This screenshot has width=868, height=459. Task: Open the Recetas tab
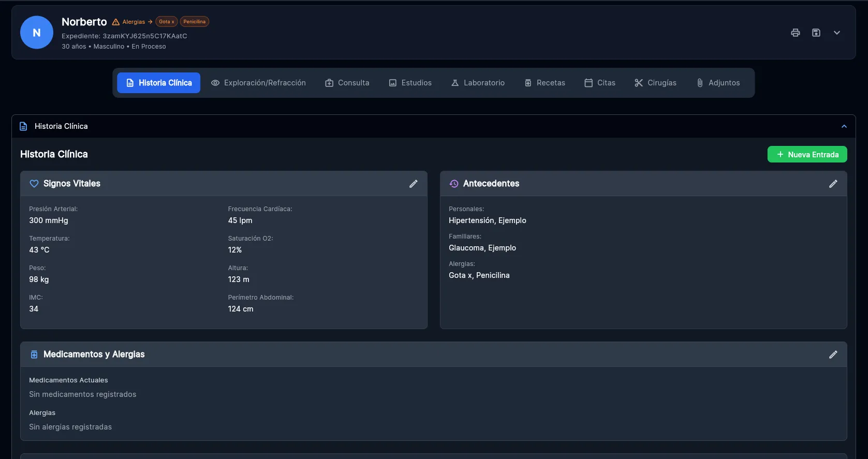545,83
